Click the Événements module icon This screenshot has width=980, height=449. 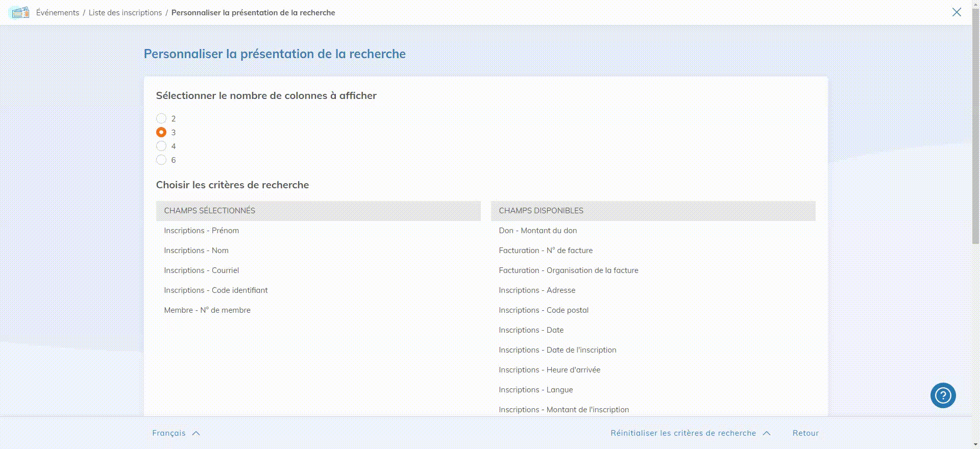click(20, 12)
